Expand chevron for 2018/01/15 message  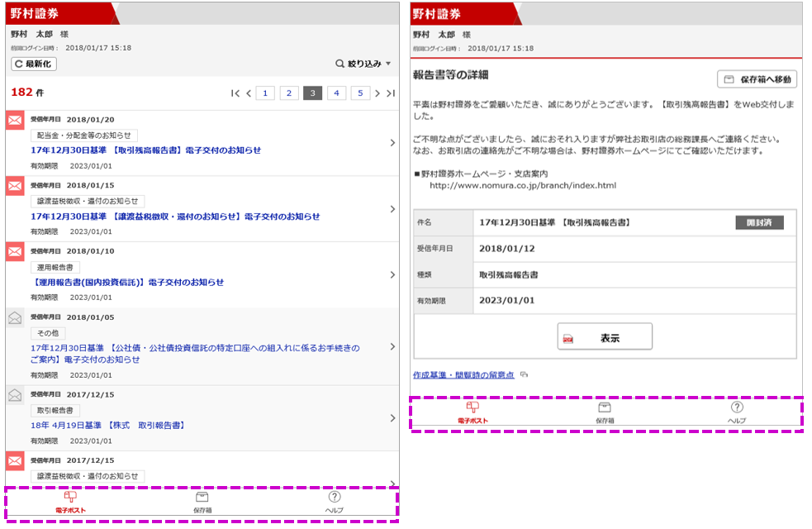point(392,209)
